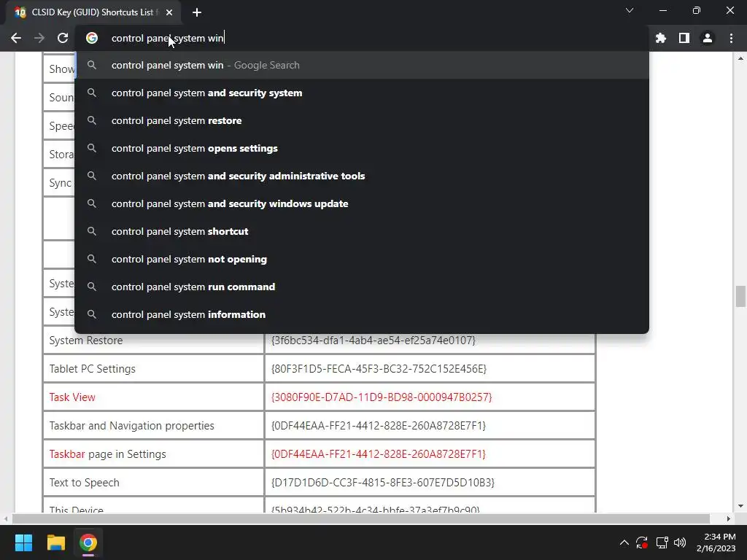Pick suggestion 'system and security administrative tools'
The width and height of the screenshot is (747, 560).
[x=362, y=176]
